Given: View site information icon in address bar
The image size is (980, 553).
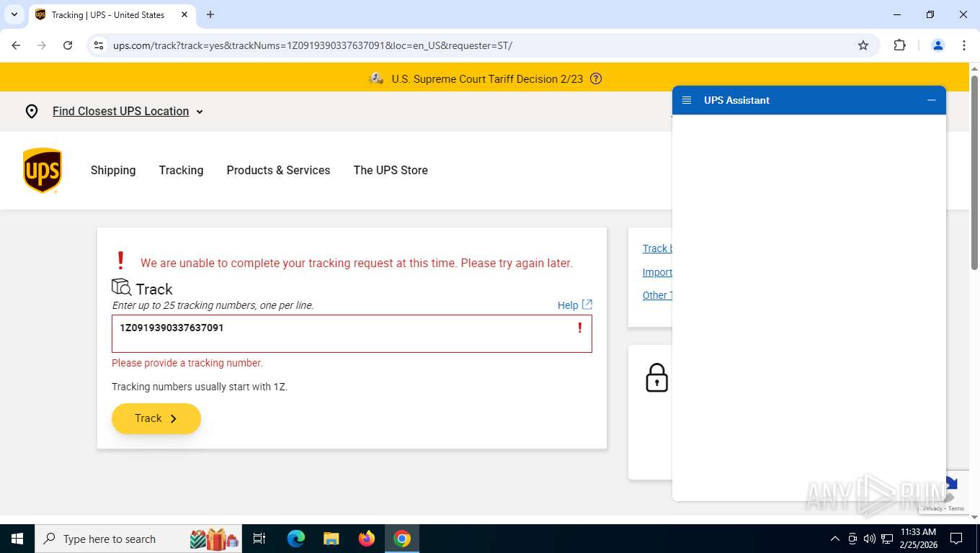Looking at the screenshot, I should [x=99, y=45].
